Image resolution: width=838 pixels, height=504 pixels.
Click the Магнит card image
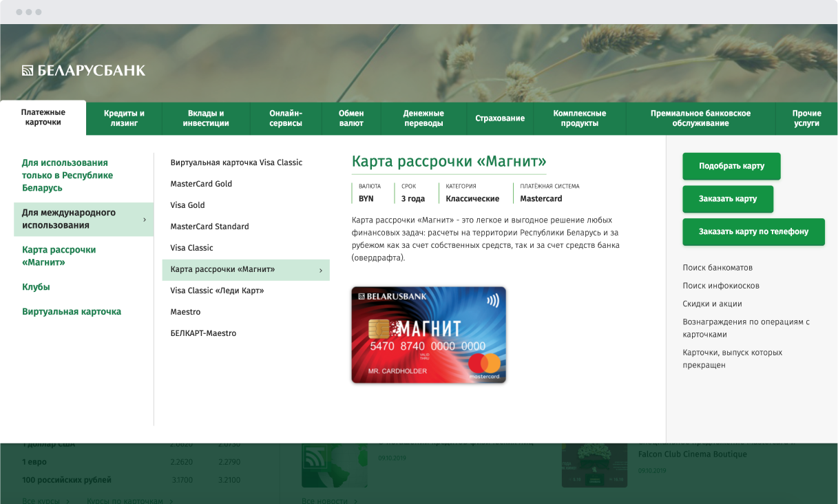click(428, 335)
